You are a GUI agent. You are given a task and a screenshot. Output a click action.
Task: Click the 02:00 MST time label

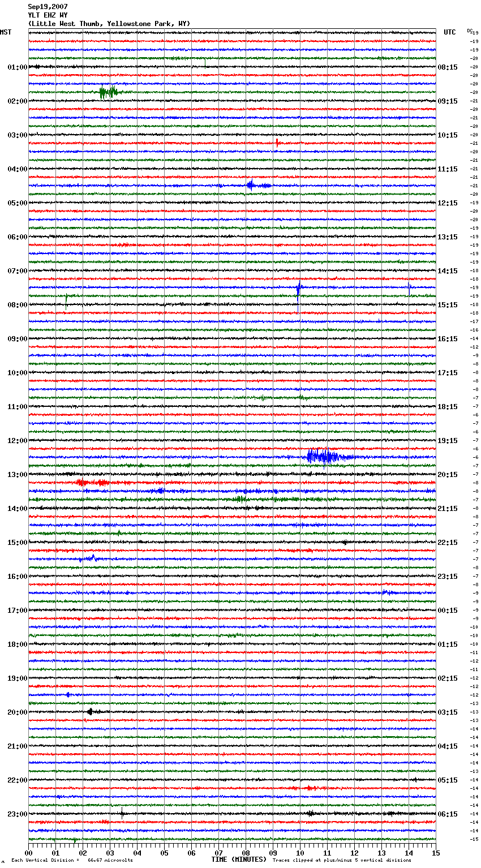coord(18,101)
